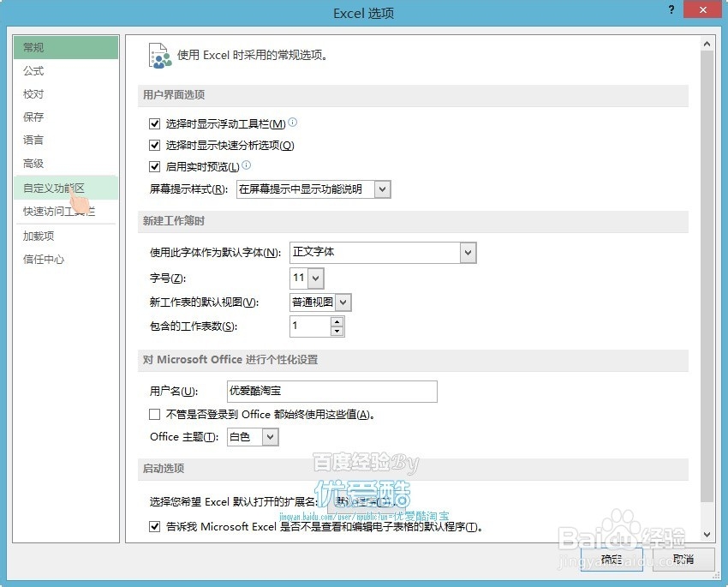Open 信任中心 settings
Viewport: 728px width, 587px height.
[x=66, y=259]
